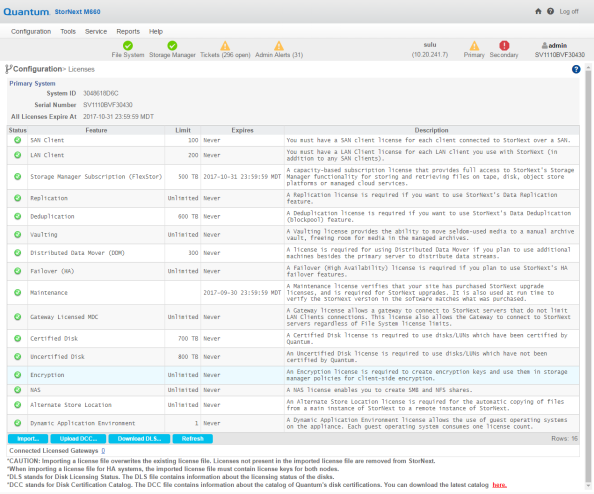The image size is (594, 494).
Task: Click the Upload DCC... button
Action: tap(78, 439)
